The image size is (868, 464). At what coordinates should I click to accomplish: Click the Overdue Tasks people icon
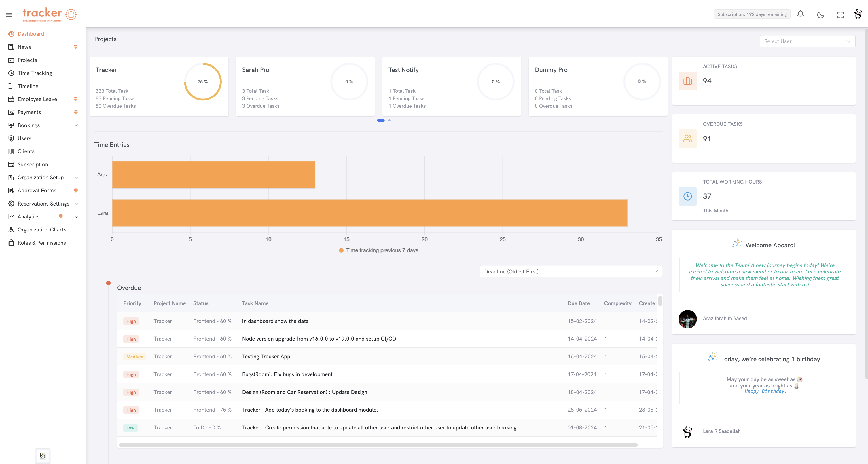pyautogui.click(x=687, y=139)
